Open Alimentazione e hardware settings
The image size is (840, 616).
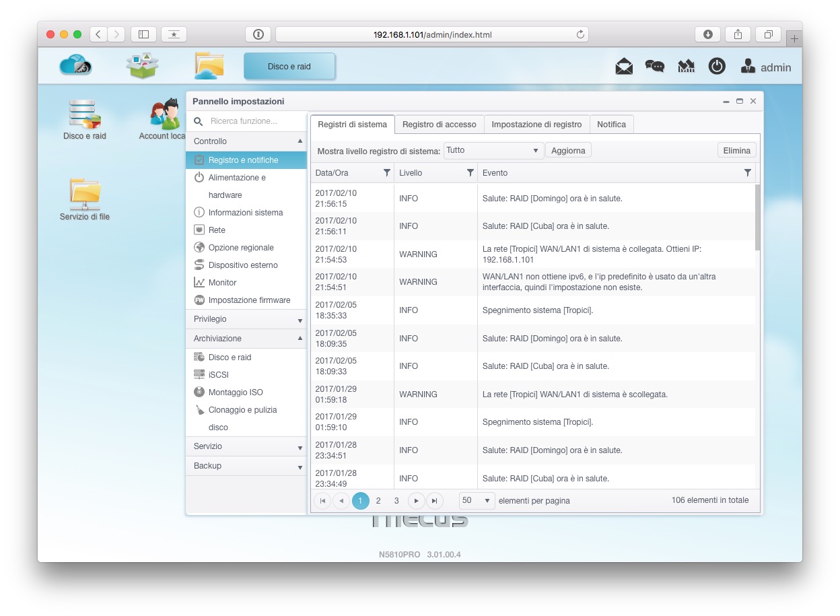tap(246, 186)
